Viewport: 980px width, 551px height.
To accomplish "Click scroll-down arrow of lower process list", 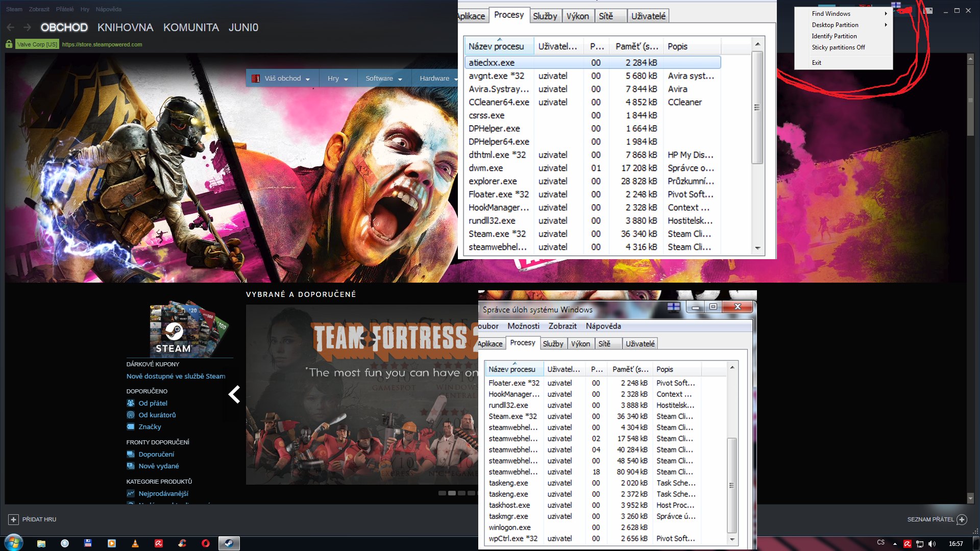I will click(x=732, y=539).
